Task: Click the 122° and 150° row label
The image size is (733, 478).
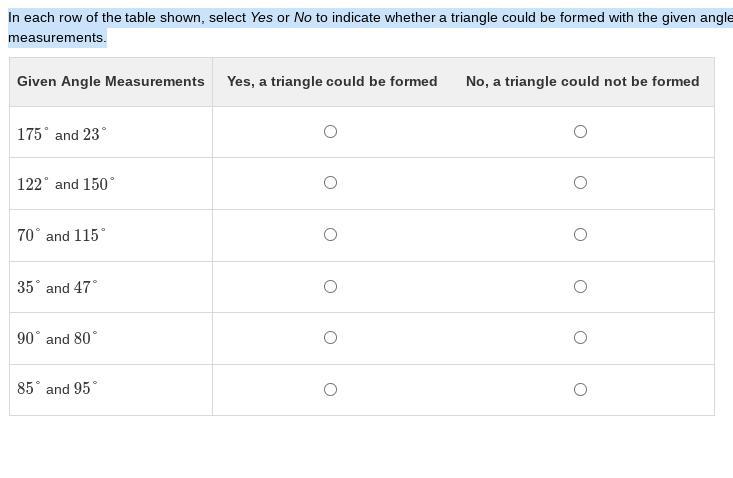Action: coord(66,184)
